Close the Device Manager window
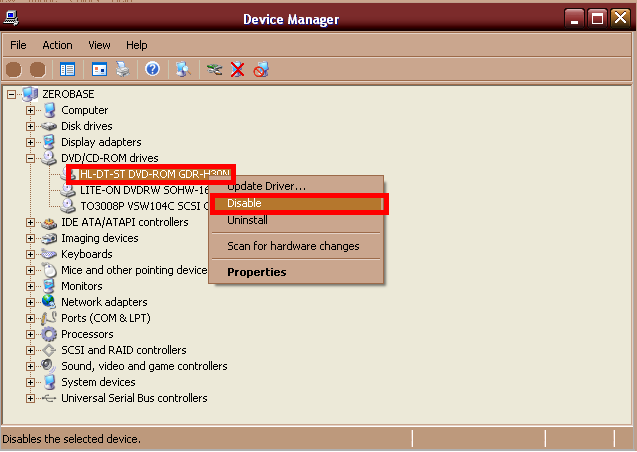The image size is (637, 452). [x=620, y=18]
